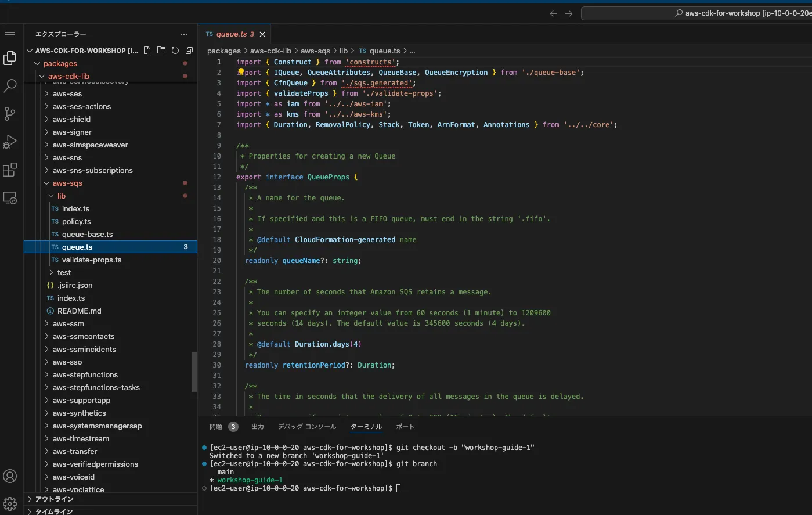This screenshot has width=812, height=515.
Task: Click 'export interface QueueProps' code line
Action: click(x=297, y=177)
